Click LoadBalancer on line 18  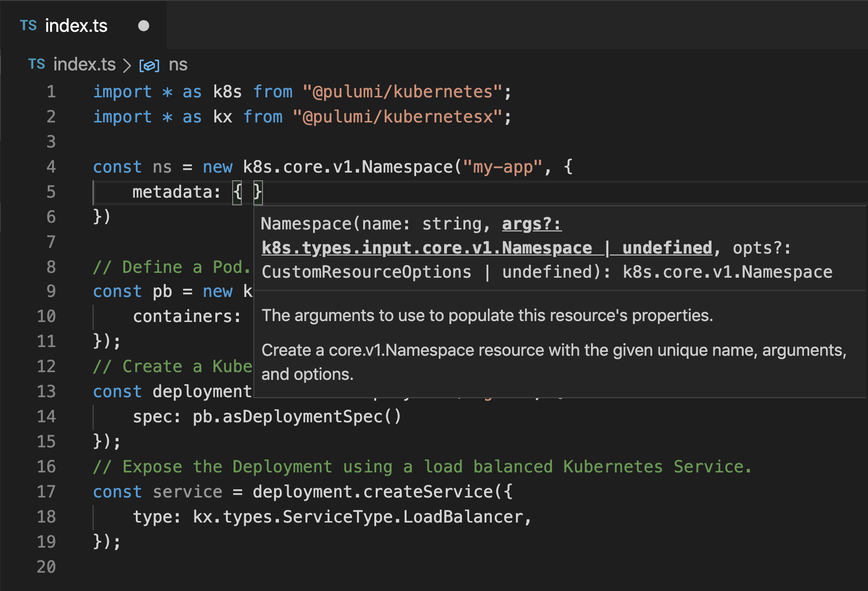(463, 517)
